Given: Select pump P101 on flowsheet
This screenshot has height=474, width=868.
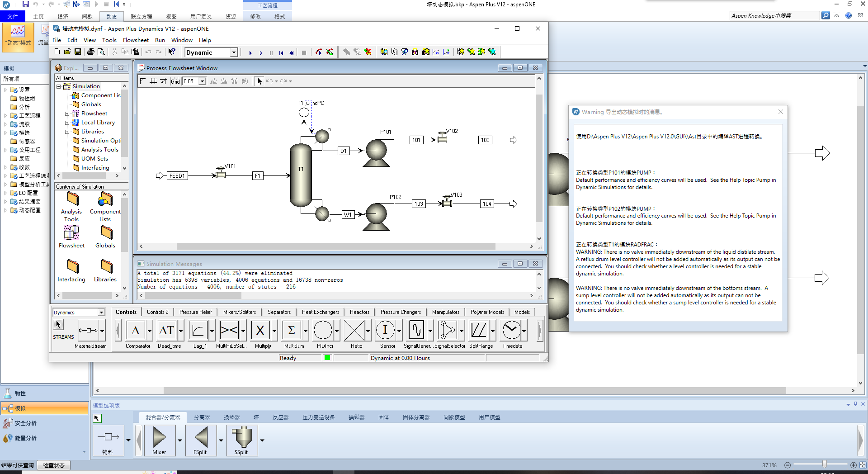Looking at the screenshot, I should 376,153.
